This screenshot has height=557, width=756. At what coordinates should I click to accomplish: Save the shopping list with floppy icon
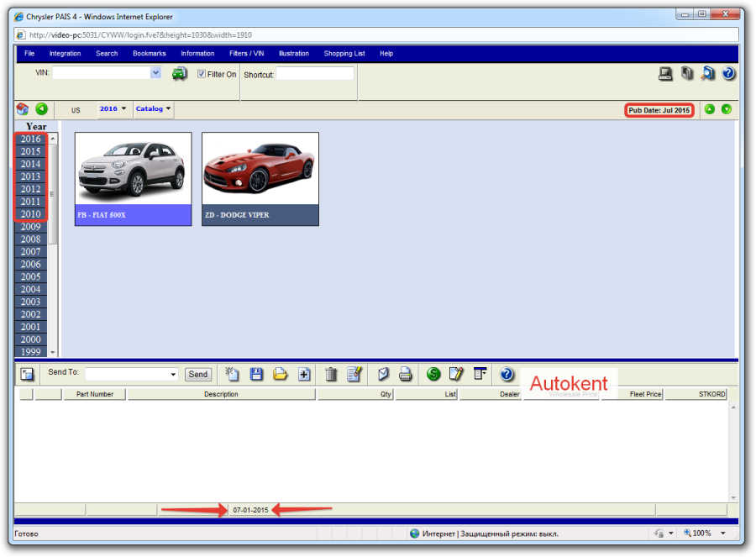pos(256,374)
